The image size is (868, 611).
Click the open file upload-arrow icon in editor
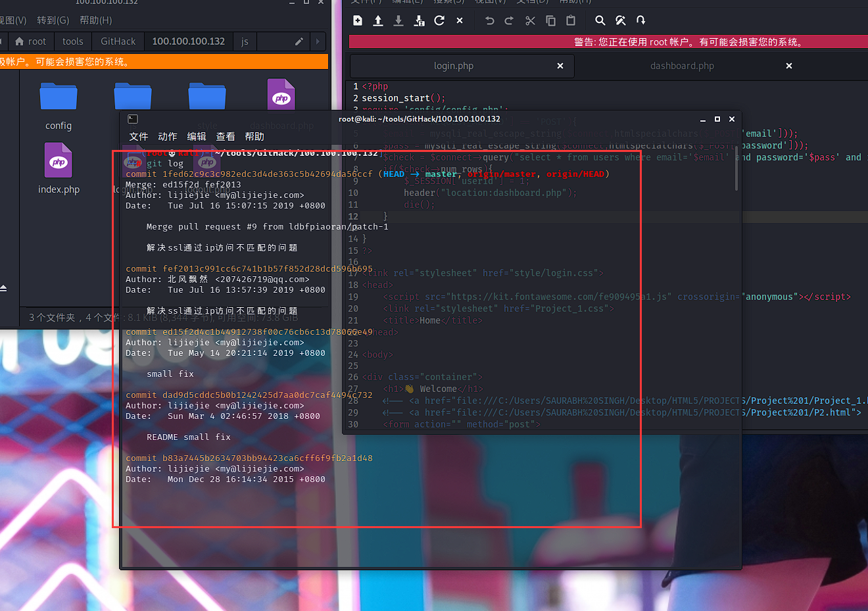[378, 20]
